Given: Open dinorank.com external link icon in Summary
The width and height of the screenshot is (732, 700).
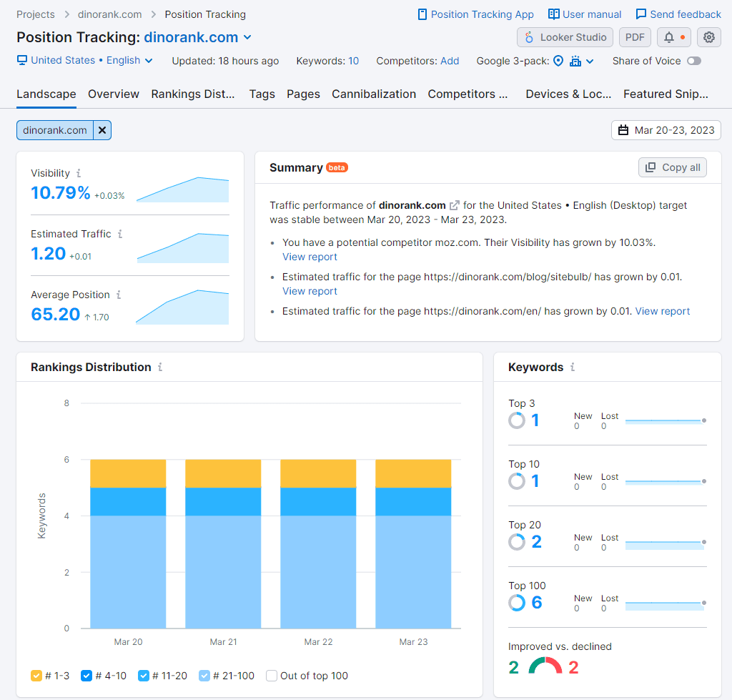Looking at the screenshot, I should click(454, 205).
